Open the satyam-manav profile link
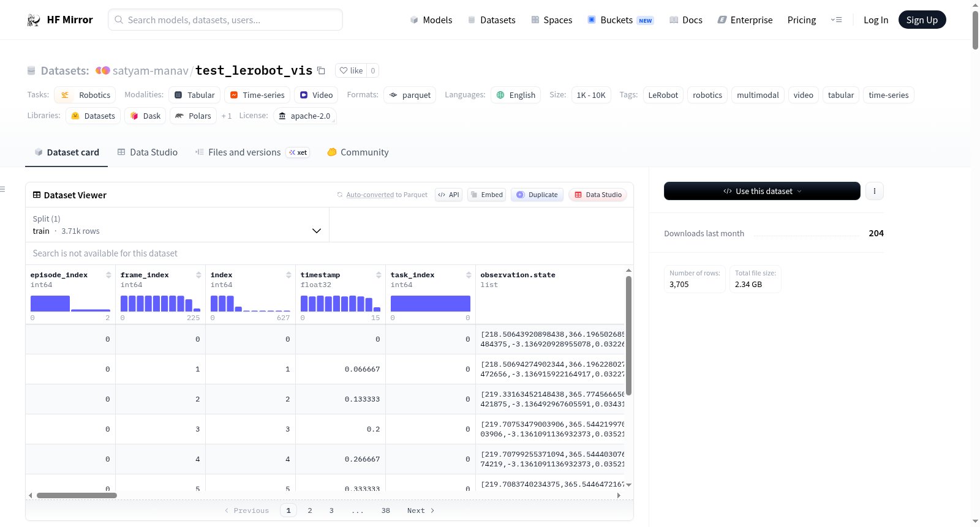The width and height of the screenshot is (980, 527). click(x=151, y=70)
